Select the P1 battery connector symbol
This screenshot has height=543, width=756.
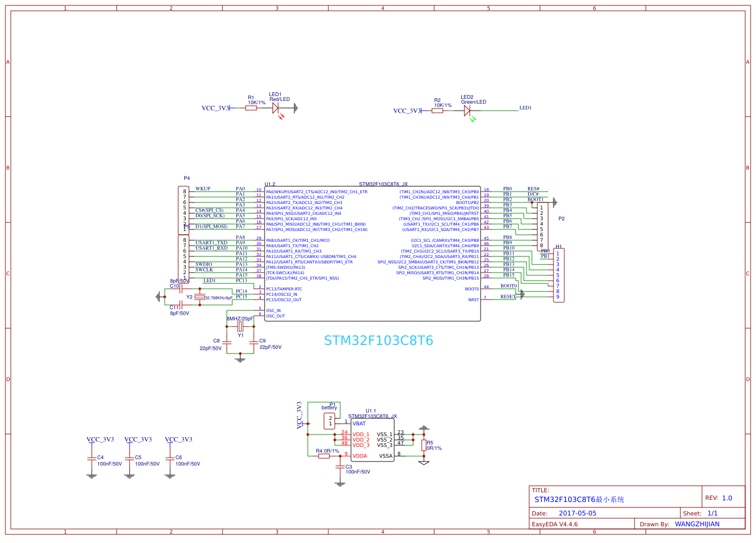coord(330,421)
